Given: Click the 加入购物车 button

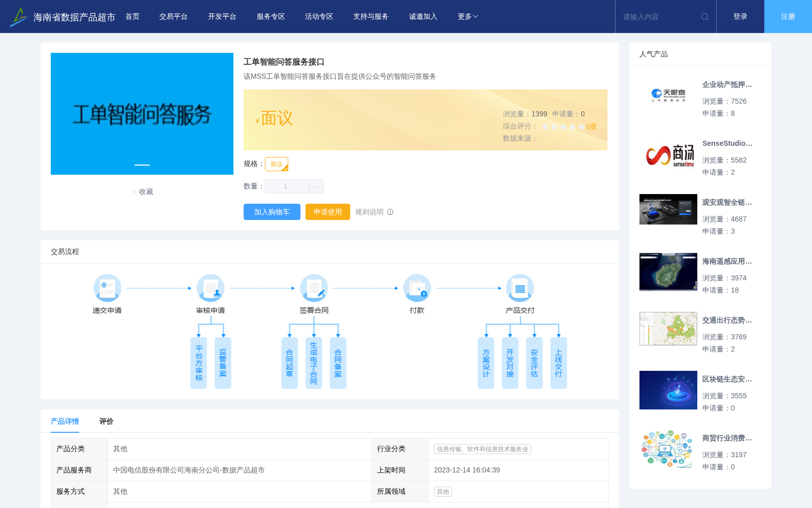Looking at the screenshot, I should click(x=272, y=212).
